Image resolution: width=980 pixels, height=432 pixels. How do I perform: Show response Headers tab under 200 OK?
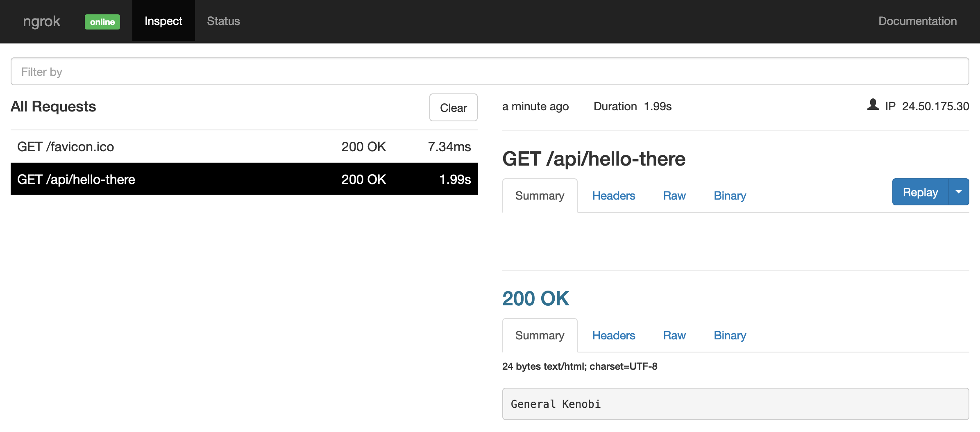[613, 336]
